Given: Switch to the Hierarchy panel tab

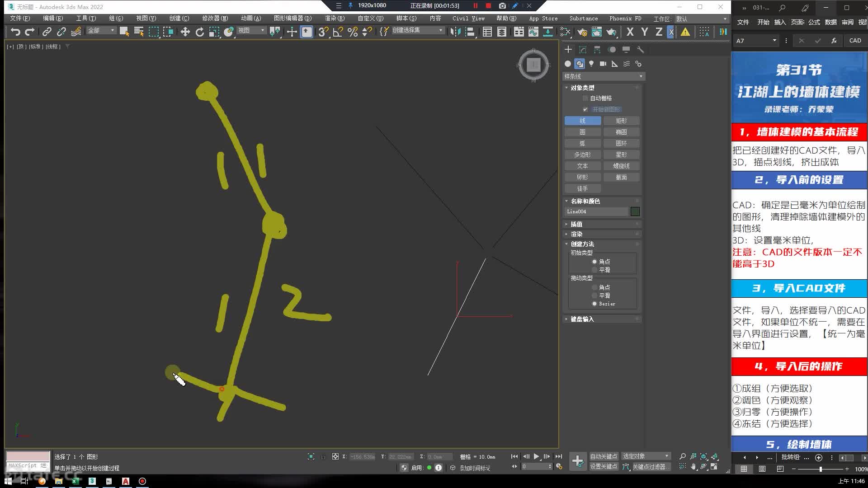Looking at the screenshot, I should point(597,49).
